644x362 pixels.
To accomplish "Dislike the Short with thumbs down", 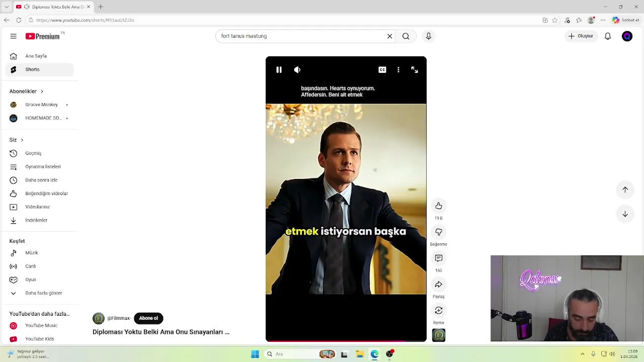I will [439, 232].
